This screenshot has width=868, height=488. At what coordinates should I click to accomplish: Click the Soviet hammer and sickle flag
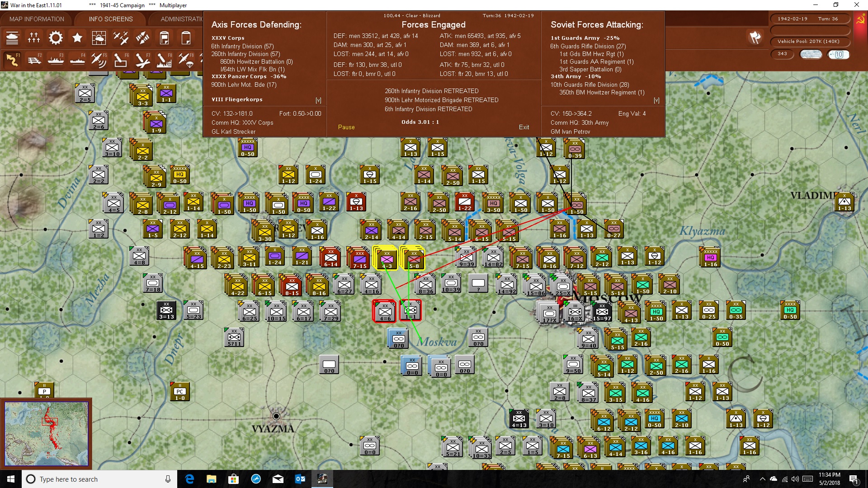coord(860,20)
